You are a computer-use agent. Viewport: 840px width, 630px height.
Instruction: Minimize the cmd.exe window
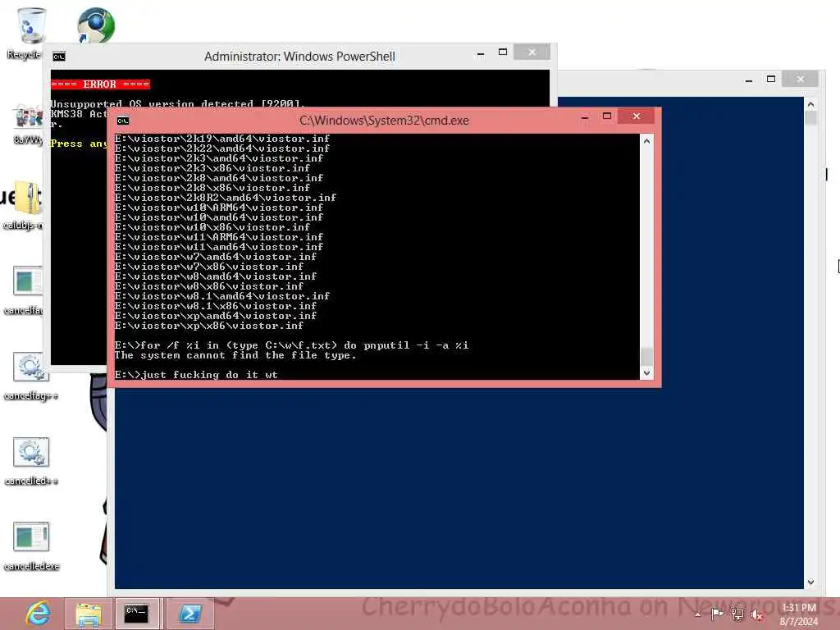[584, 116]
